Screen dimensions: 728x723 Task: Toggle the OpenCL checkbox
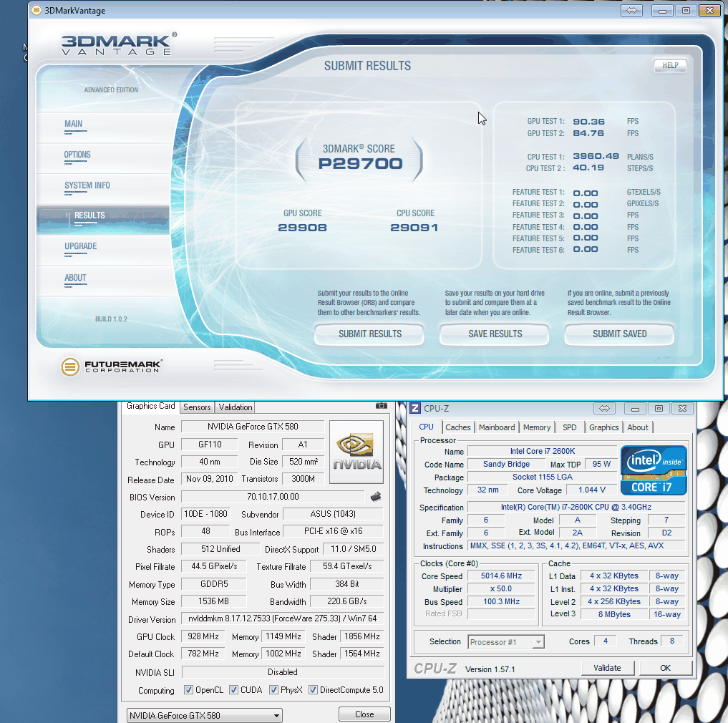(188, 689)
